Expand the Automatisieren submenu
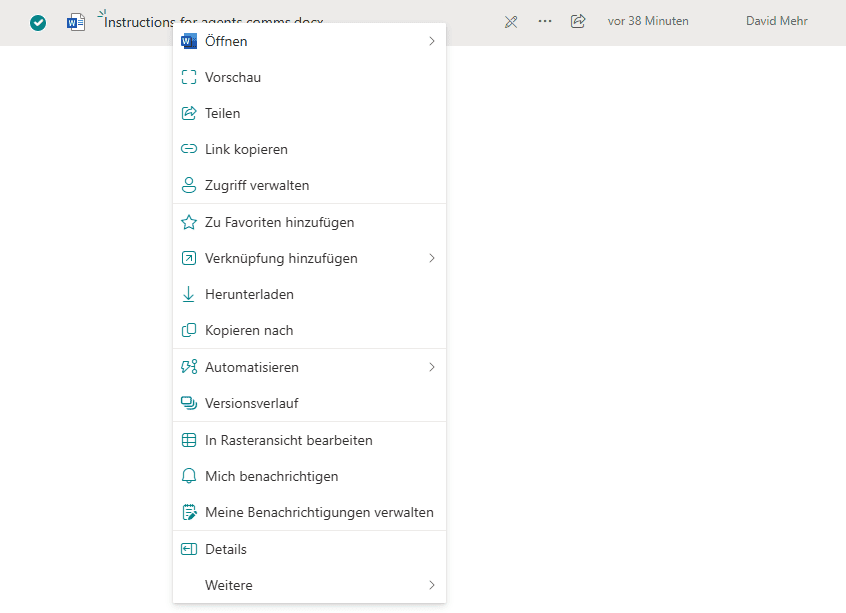Screen dimensions: 846x613 (x=432, y=367)
